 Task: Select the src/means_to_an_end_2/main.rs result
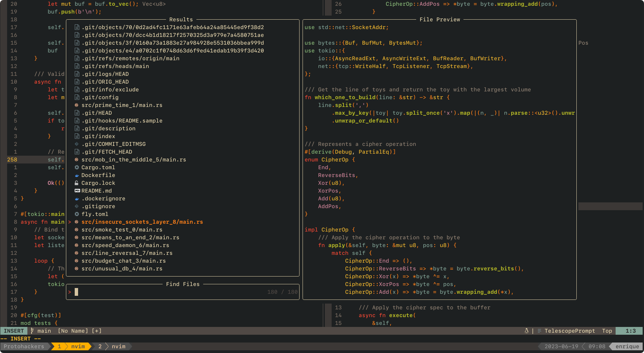coord(183,237)
